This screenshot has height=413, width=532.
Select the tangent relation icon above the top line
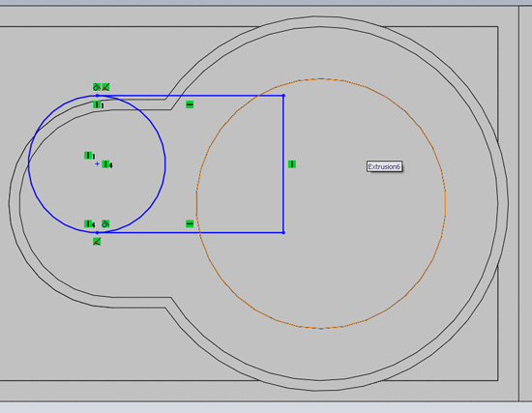[97, 87]
